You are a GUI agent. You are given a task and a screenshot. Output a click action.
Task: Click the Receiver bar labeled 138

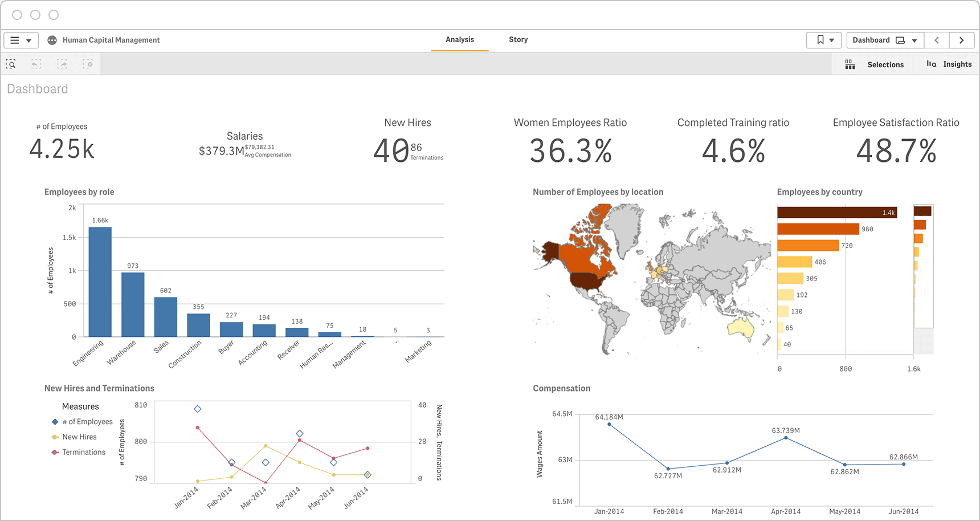coord(297,332)
